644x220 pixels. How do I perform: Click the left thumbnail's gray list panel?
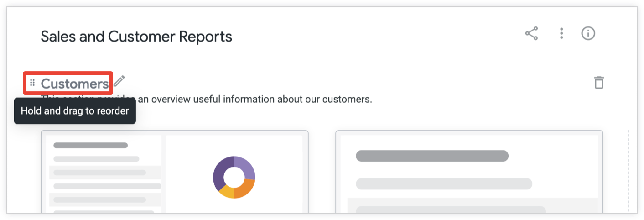105,173
